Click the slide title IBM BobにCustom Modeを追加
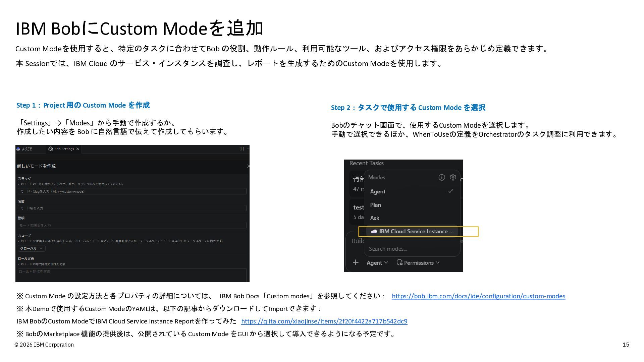Viewport: 644px width, 362px height. pos(140,28)
